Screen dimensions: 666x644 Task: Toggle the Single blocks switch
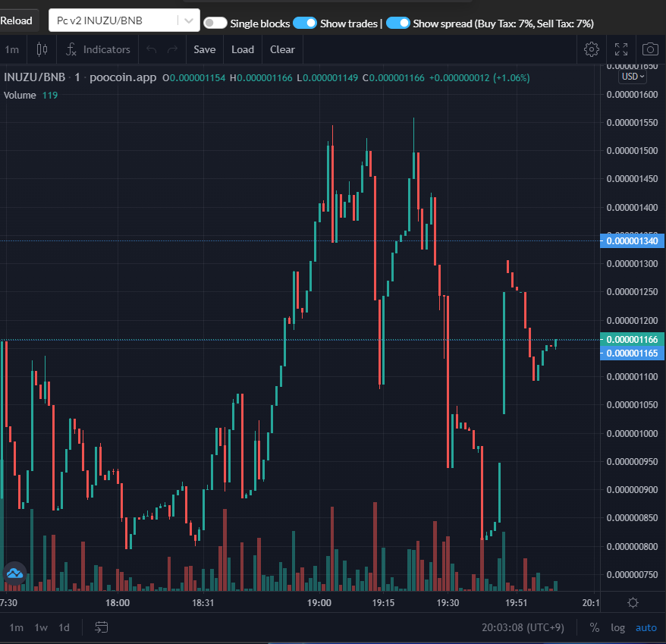pyautogui.click(x=215, y=23)
